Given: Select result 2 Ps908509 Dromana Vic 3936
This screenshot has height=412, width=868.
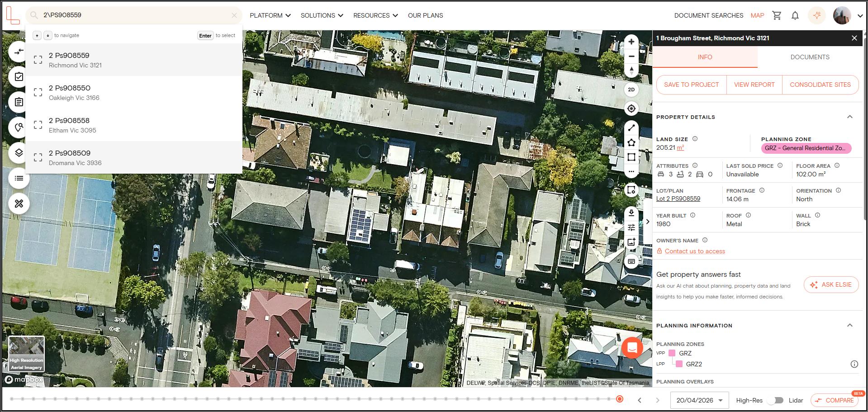Looking at the screenshot, I should point(134,157).
